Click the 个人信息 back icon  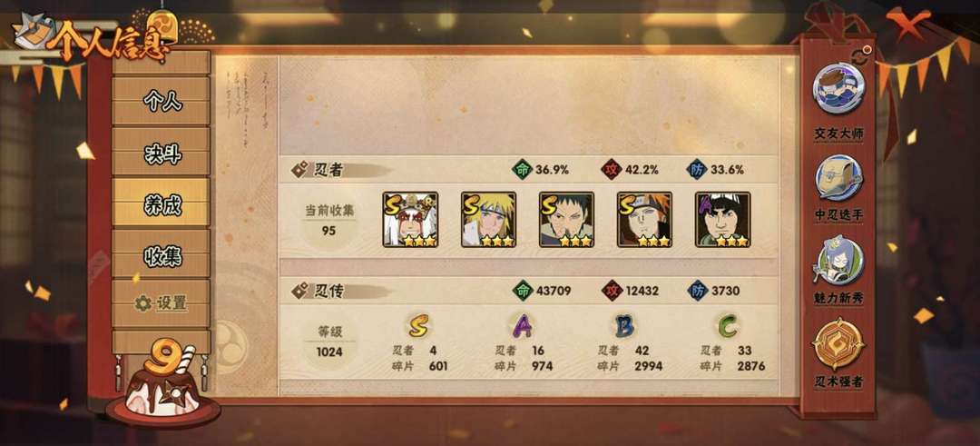(31, 33)
